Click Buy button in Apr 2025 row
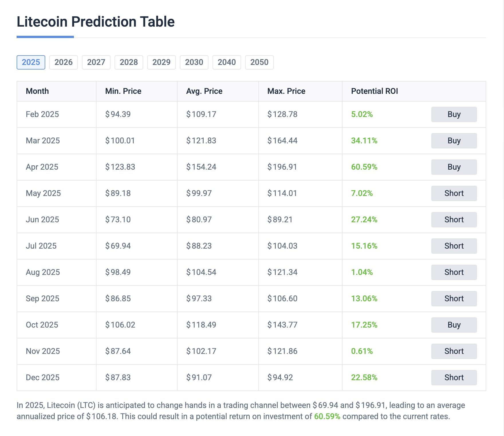 (x=454, y=167)
